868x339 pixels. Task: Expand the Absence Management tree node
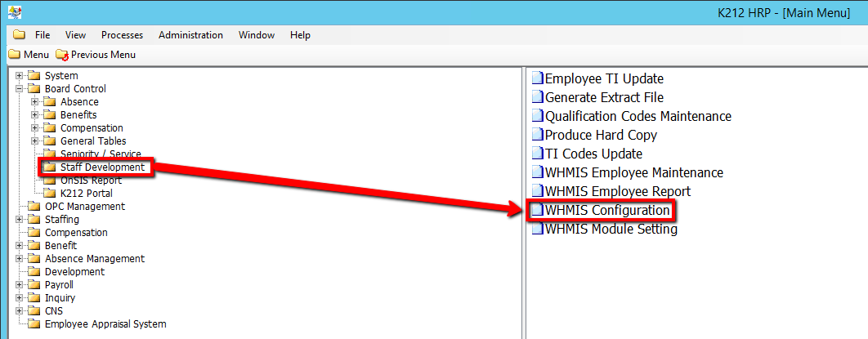[20, 259]
